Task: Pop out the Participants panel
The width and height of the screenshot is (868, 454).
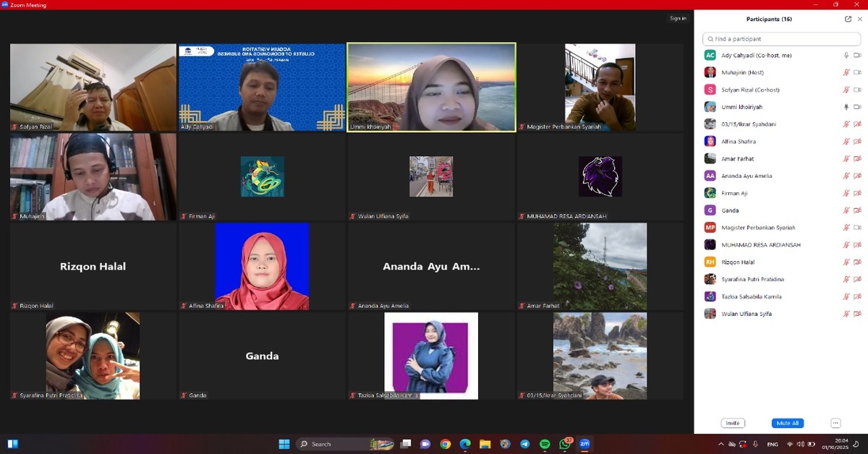Action: point(848,19)
